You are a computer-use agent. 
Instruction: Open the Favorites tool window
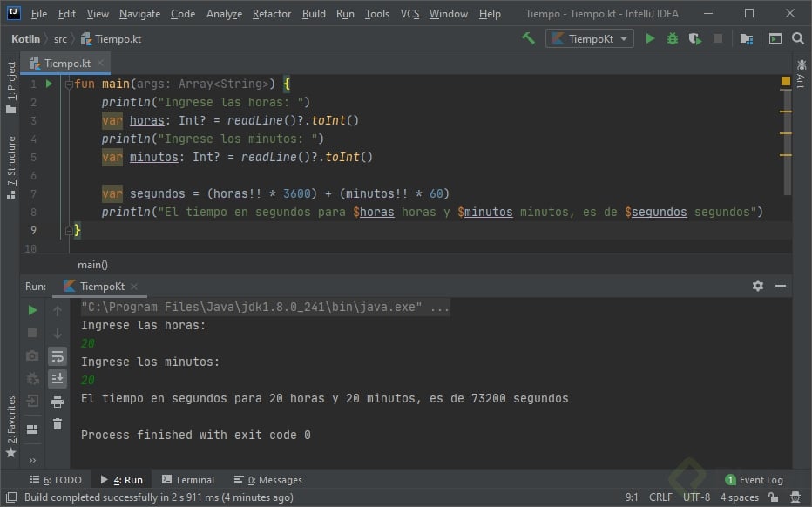[x=10, y=426]
